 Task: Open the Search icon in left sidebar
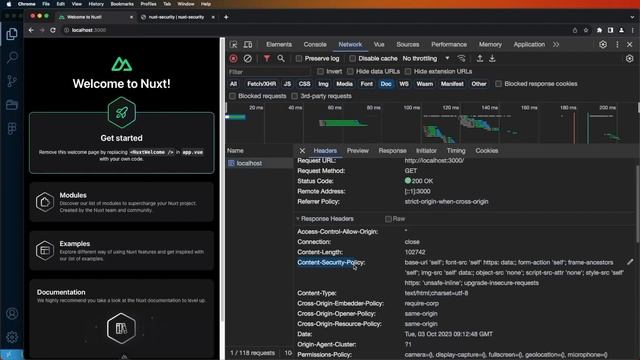[x=12, y=57]
